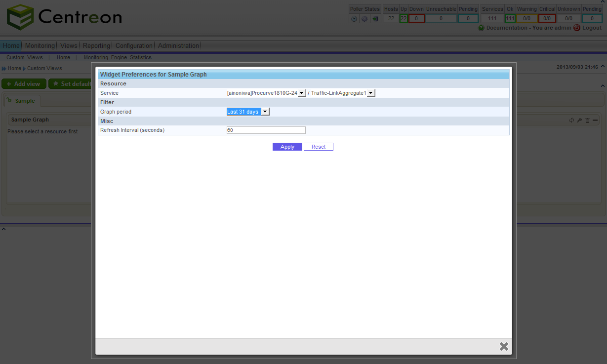Click the Poller States gear icon
607x364 pixels.
tap(364, 18)
